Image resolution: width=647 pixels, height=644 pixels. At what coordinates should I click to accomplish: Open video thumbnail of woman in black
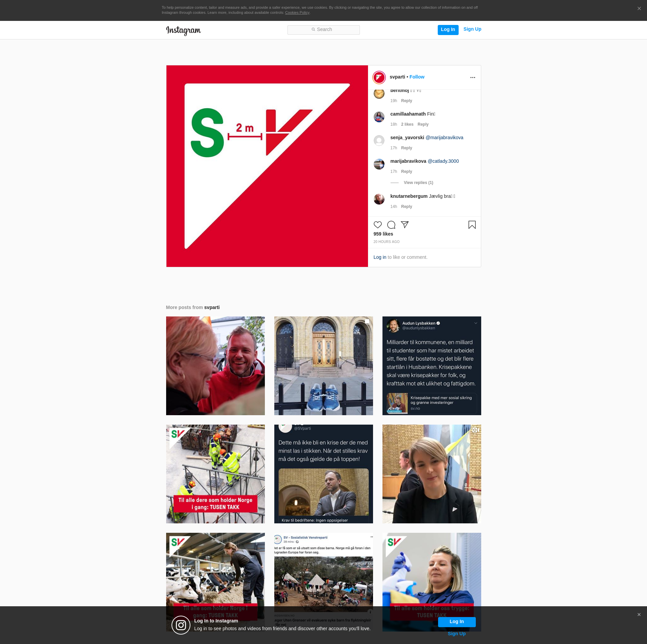pyautogui.click(x=432, y=474)
